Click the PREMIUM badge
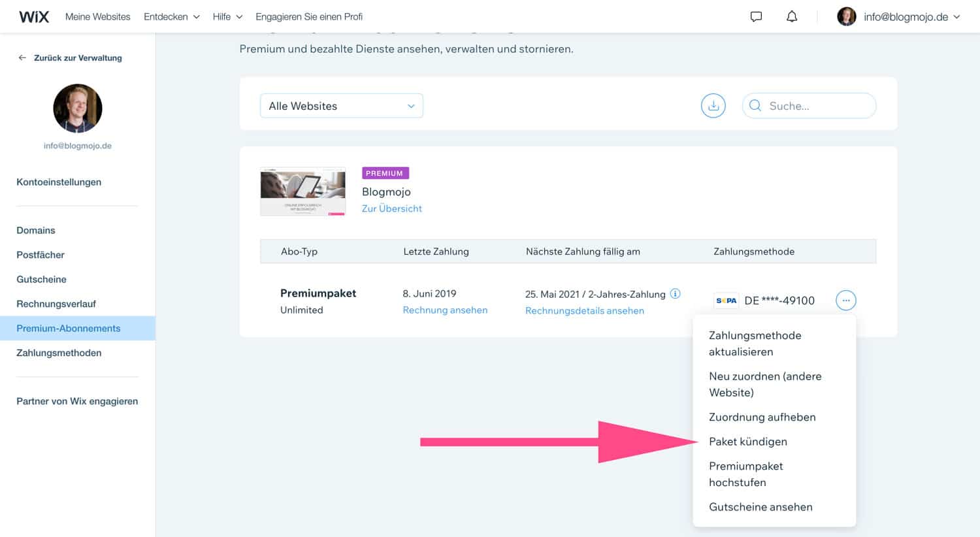Image resolution: width=980 pixels, height=537 pixels. pos(385,173)
